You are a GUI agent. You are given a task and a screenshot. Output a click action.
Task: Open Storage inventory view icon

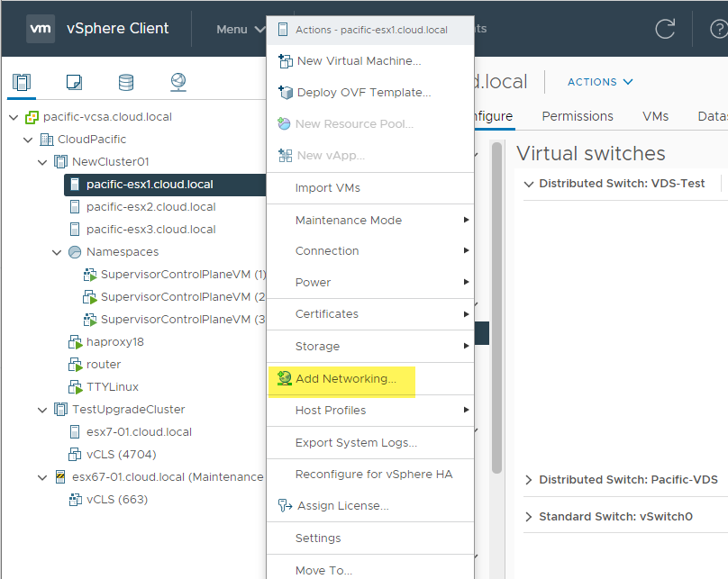(x=126, y=82)
